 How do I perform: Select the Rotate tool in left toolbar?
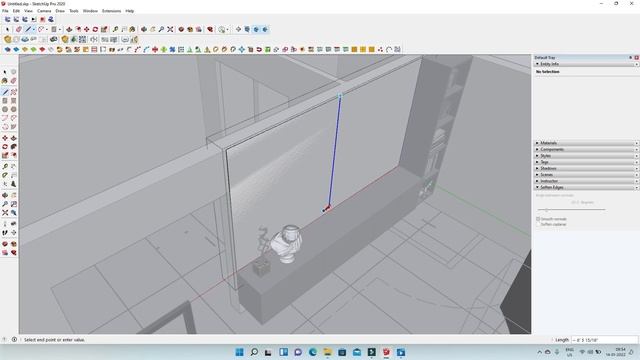5,147
